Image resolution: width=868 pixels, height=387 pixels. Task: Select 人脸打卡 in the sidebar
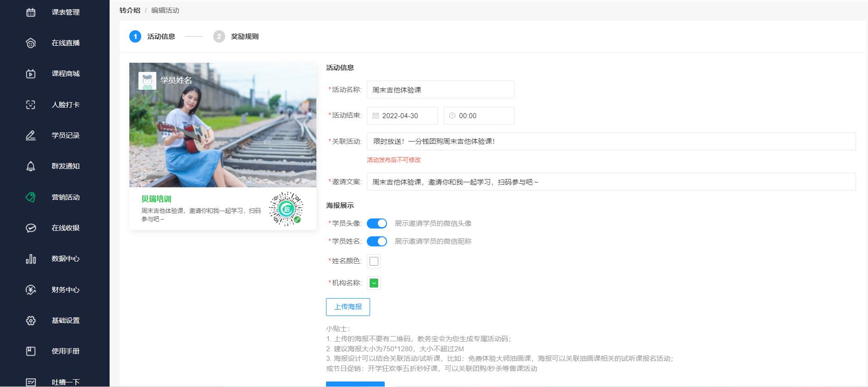[66, 105]
